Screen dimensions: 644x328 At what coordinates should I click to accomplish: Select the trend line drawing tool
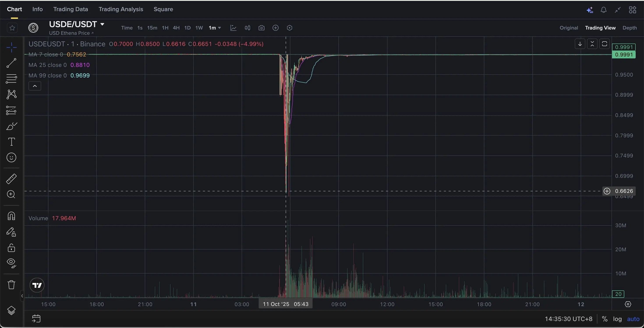[x=11, y=63]
